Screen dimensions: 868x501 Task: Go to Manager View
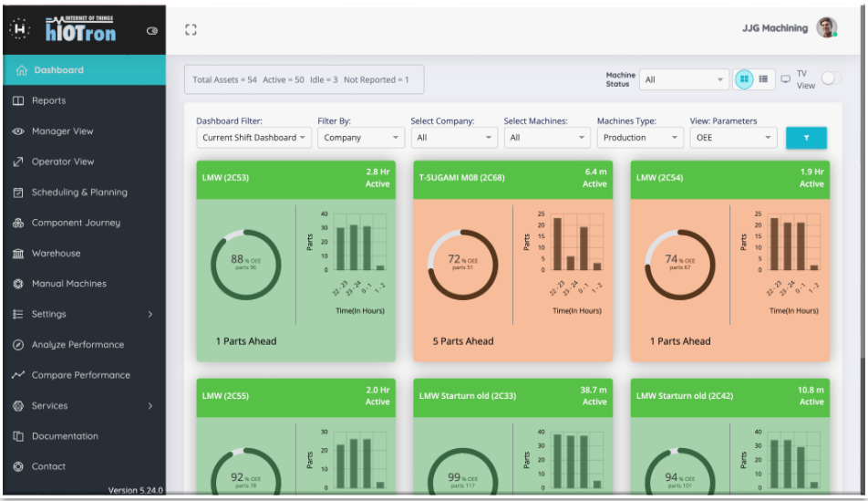coord(62,131)
